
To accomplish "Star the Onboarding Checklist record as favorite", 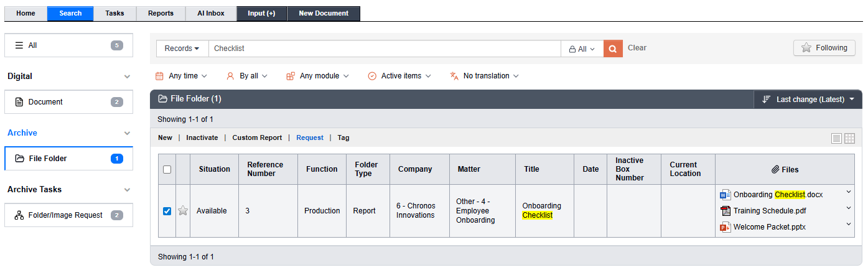I will [183, 211].
